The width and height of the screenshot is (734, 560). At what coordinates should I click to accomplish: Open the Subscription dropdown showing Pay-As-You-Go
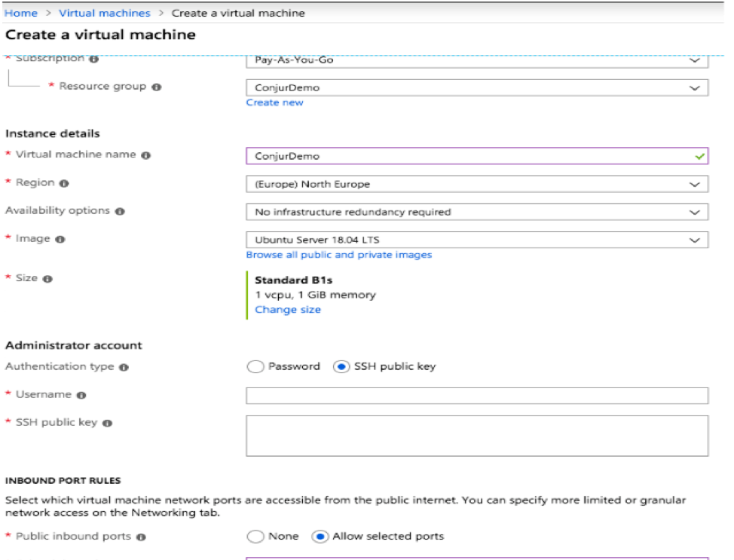[x=477, y=61]
